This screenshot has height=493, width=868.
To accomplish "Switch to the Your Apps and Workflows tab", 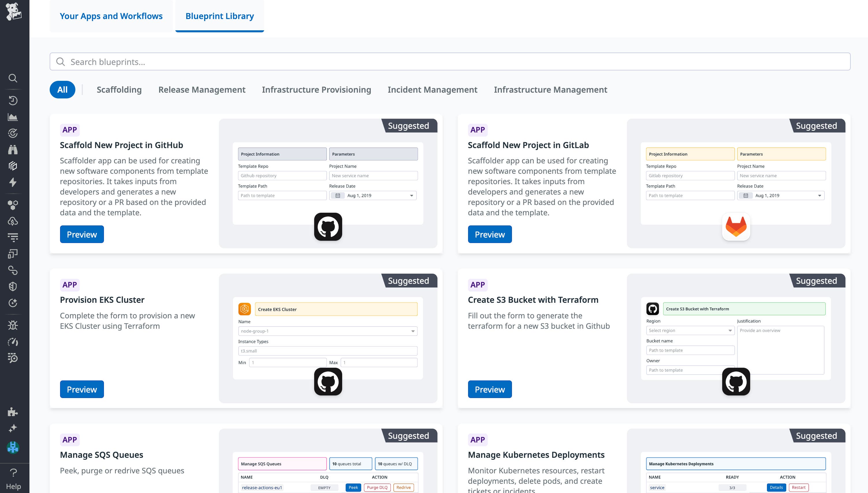I will pos(111,16).
